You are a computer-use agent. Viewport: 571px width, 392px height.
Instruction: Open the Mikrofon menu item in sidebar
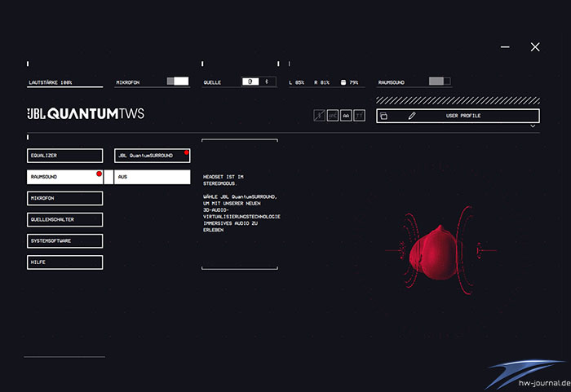[64, 198]
